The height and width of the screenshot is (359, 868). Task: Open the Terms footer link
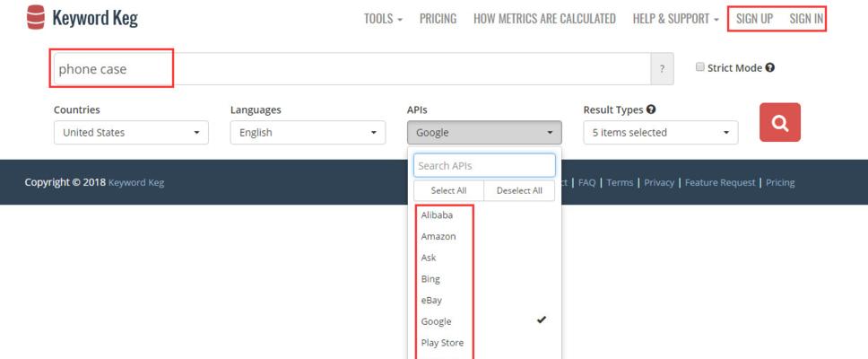pos(620,182)
